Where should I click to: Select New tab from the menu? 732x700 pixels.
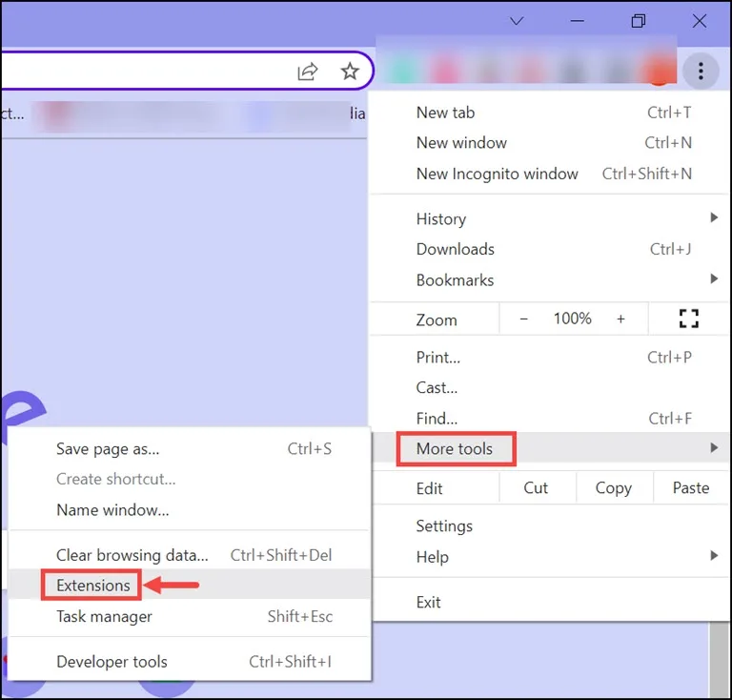(x=550, y=113)
